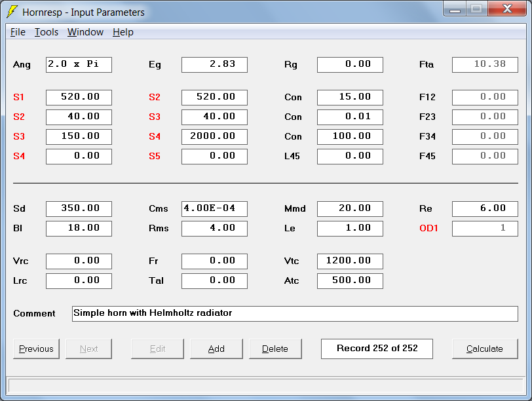Click the Rg input field
Image resolution: width=532 pixels, height=401 pixels.
click(x=350, y=64)
